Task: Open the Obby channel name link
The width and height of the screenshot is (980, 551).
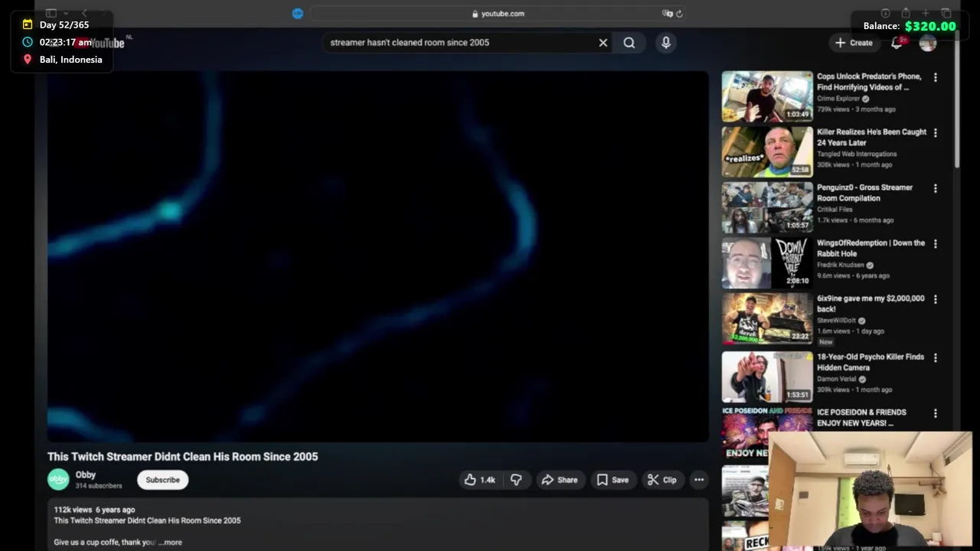Action: coord(85,474)
